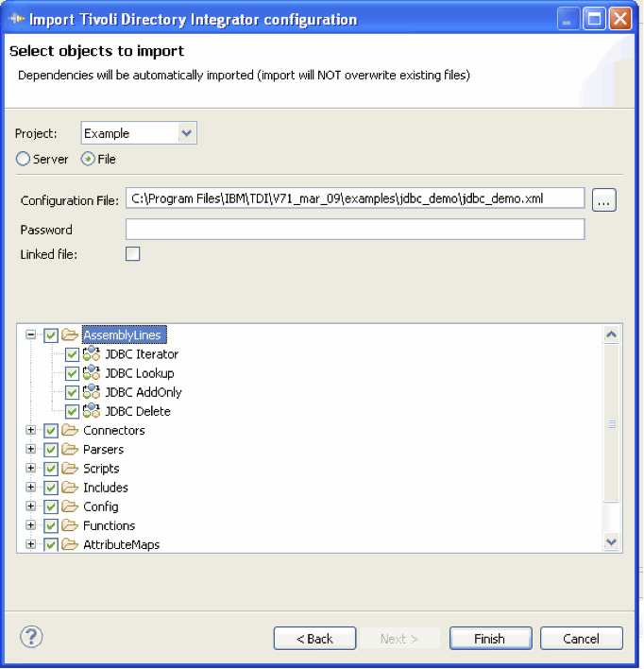The width and height of the screenshot is (644, 669).
Task: Expand the AttributeMaps tree node
Action: click(30, 544)
